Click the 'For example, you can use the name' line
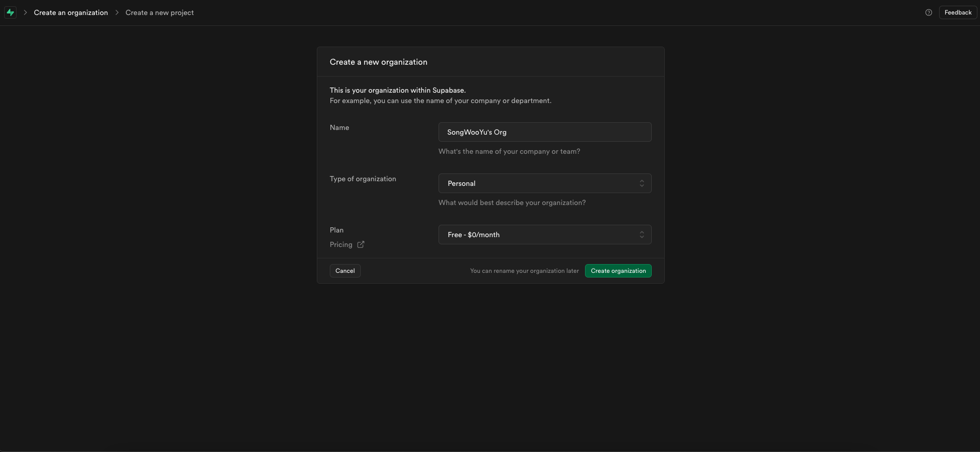Viewport: 980px width, 452px height. 441,100
